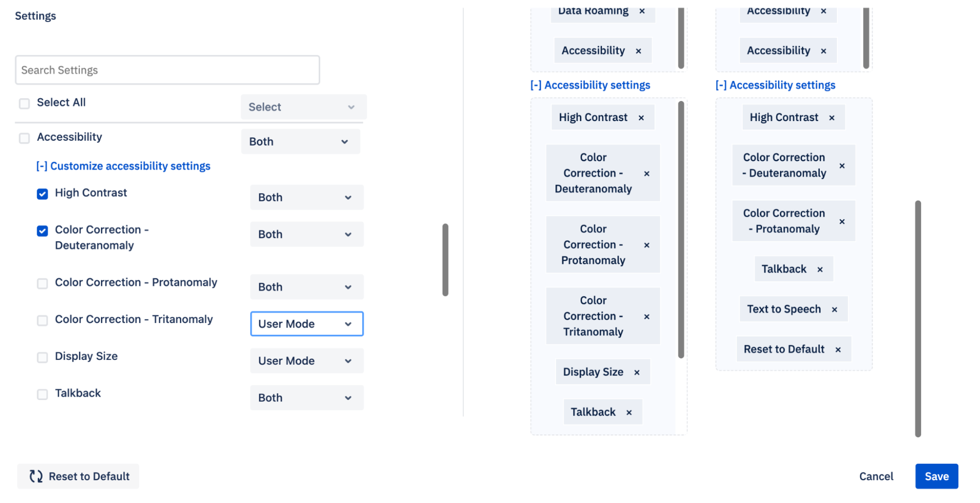Remove the Color Correction - Protanomaly chip
Image resolution: width=980 pixels, height=503 pixels.
click(646, 244)
